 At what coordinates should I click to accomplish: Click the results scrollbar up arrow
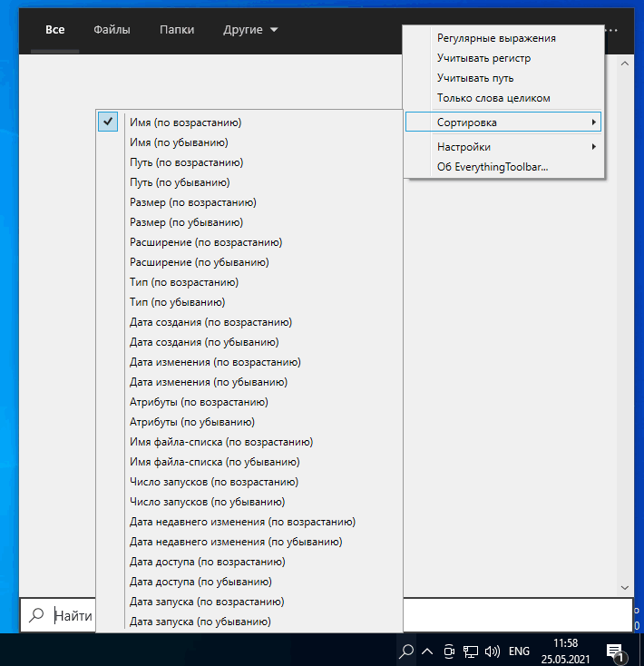(624, 64)
